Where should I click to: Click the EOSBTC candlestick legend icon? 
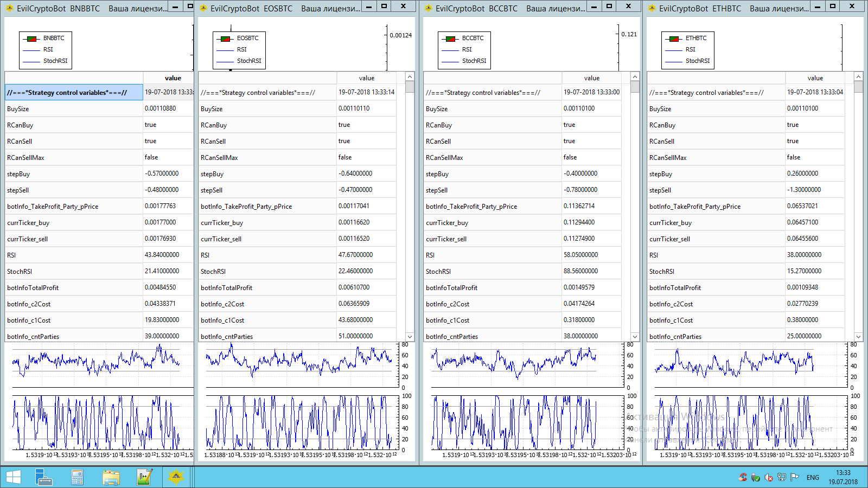pos(225,38)
